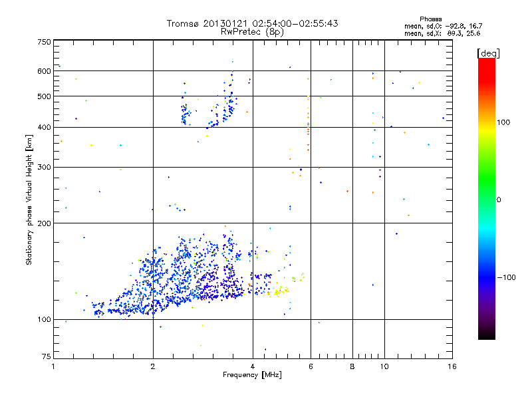Image resolution: width=532 pixels, height=399 pixels.
Task: Click the 100 label on the height axis
Action: (x=44, y=320)
